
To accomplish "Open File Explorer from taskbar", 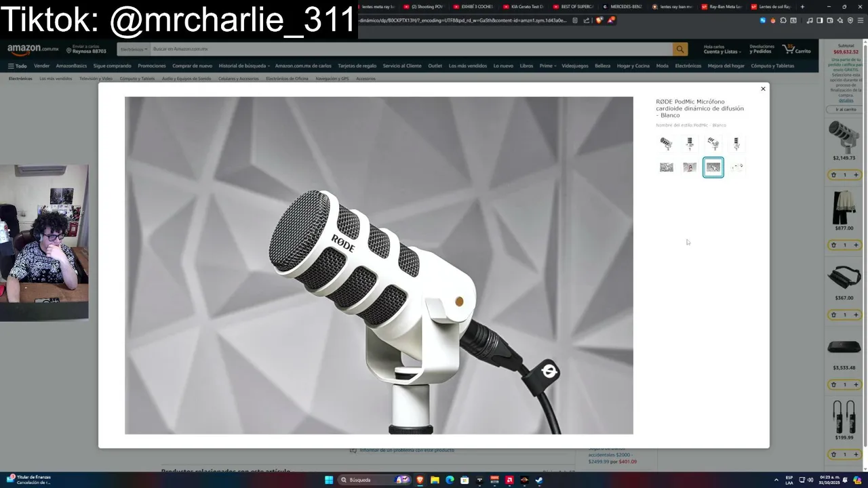I will coord(435,480).
